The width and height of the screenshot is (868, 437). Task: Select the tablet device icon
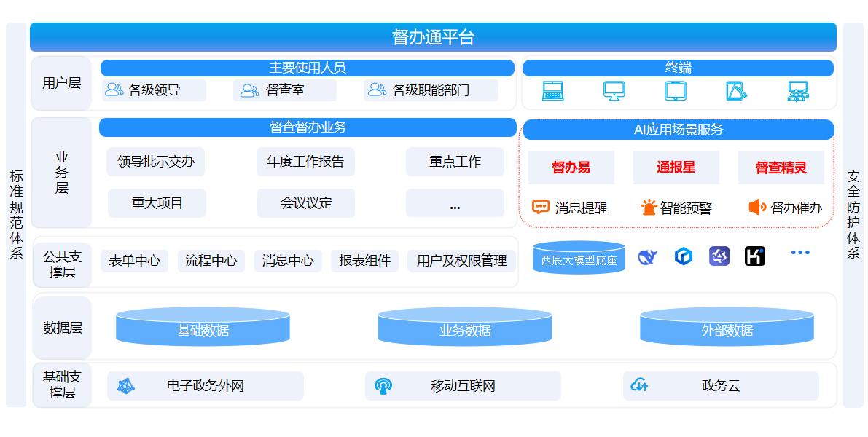(x=675, y=91)
